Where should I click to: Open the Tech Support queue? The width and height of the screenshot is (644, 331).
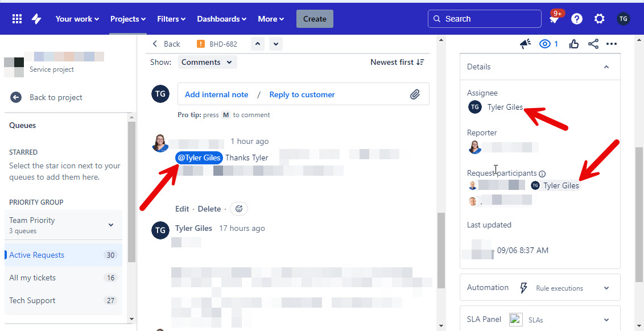point(63,300)
